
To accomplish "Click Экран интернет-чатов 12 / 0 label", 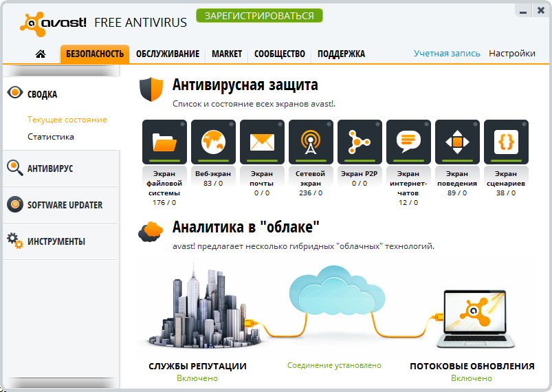I will [408, 188].
